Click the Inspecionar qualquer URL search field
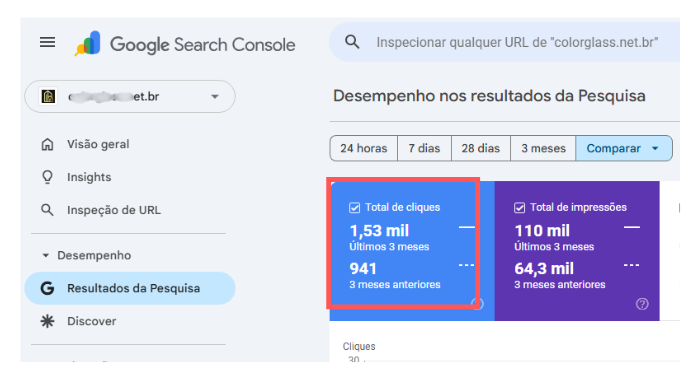The image size is (700, 380). pyautogui.click(x=504, y=42)
